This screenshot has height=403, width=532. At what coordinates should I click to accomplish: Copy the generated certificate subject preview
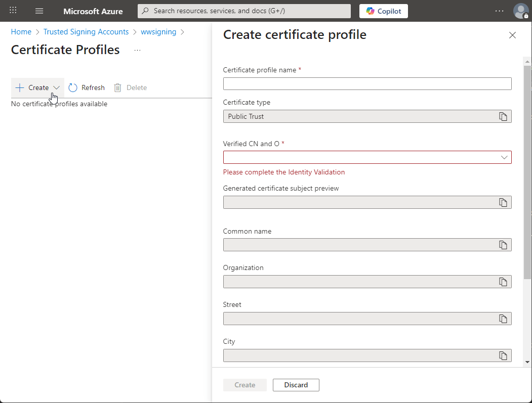[x=503, y=202]
